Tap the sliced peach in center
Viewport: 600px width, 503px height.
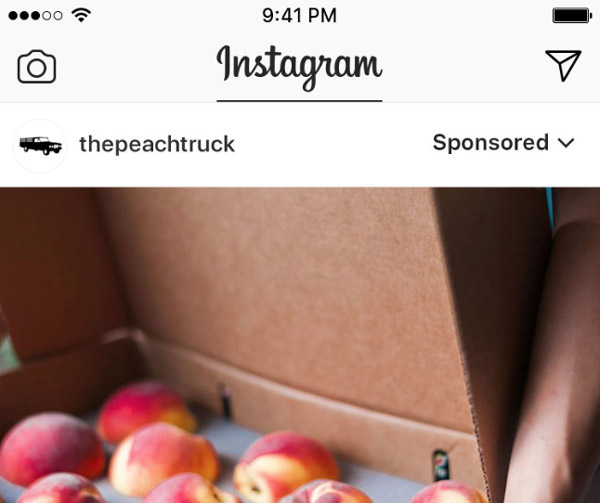[285, 466]
